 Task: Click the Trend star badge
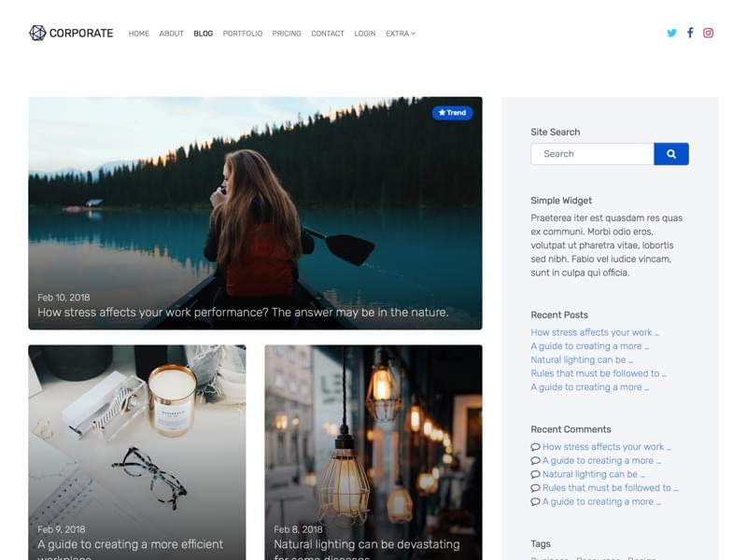pos(452,113)
